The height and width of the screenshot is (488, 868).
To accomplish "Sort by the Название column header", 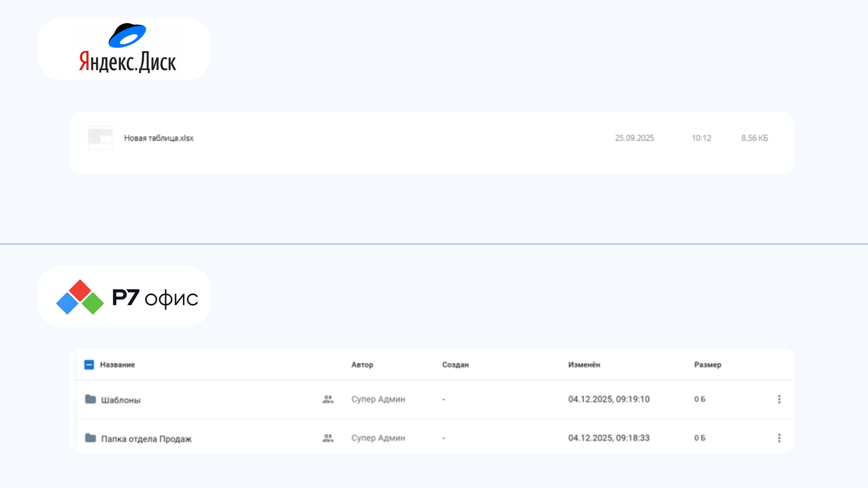I will click(x=117, y=365).
